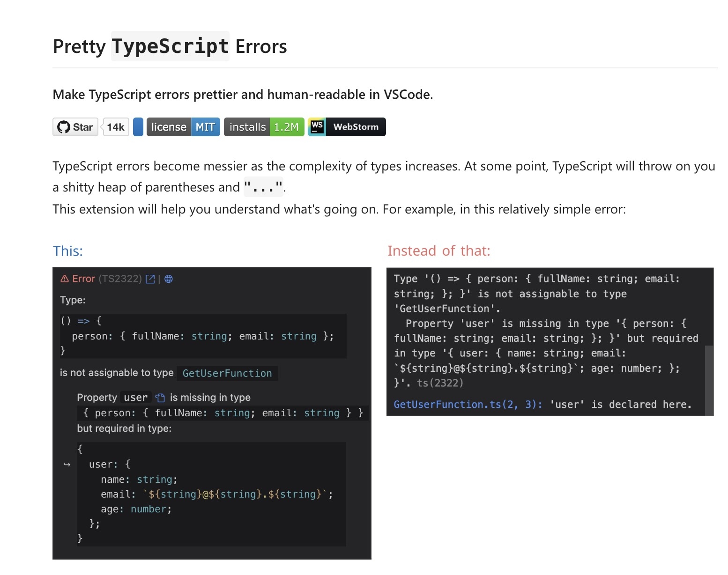Viewport: 728px width, 575px height.
Task: Click the blue badge beside the star count
Action: click(x=138, y=127)
